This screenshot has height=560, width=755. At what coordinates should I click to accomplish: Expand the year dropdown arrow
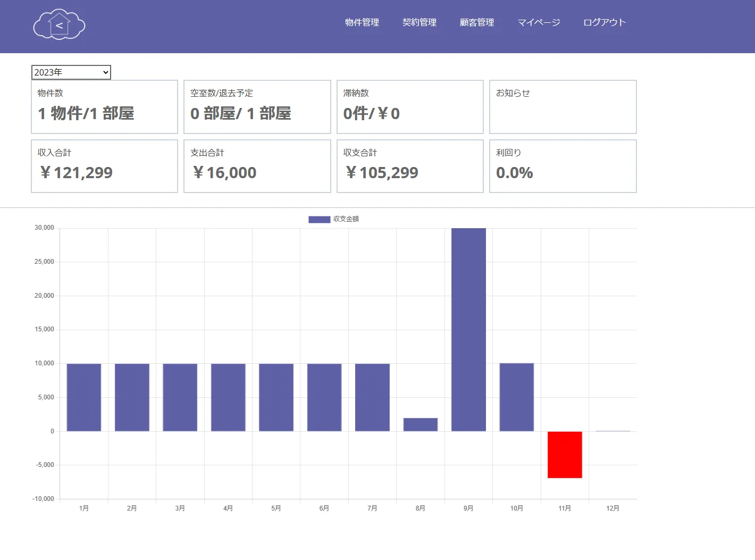click(x=105, y=72)
